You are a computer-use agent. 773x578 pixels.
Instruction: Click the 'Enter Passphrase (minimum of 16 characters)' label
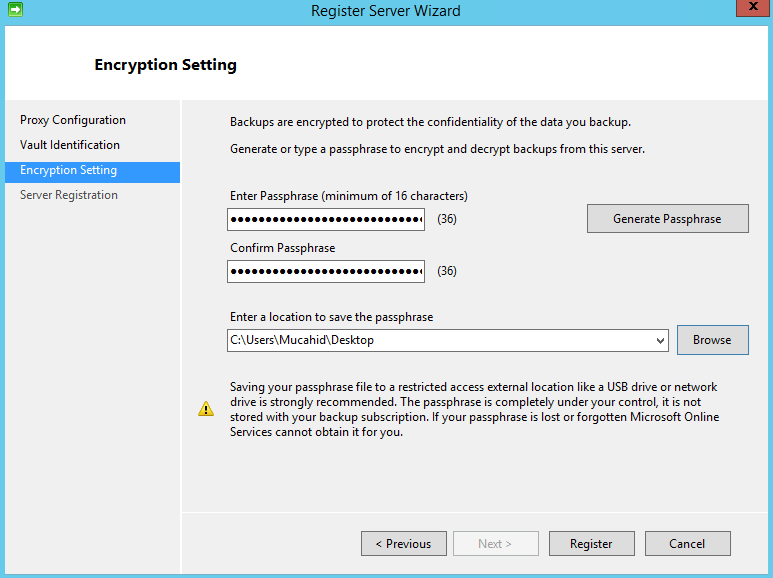pos(349,196)
